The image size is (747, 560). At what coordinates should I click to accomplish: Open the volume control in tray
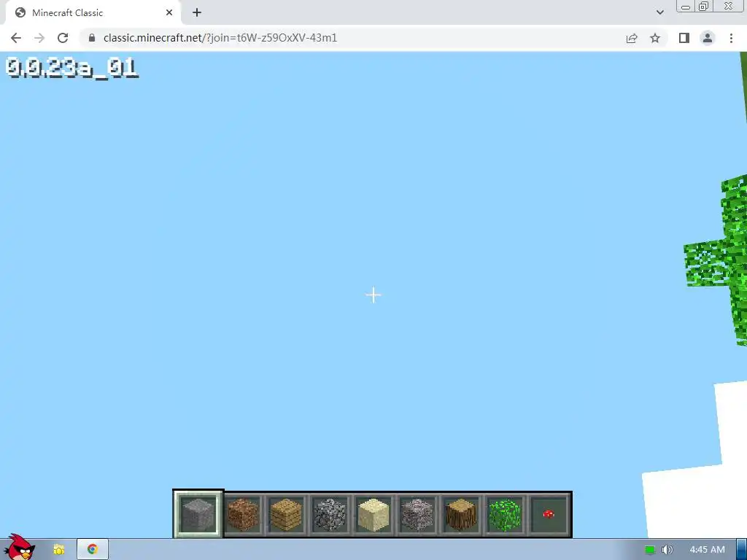tap(667, 550)
